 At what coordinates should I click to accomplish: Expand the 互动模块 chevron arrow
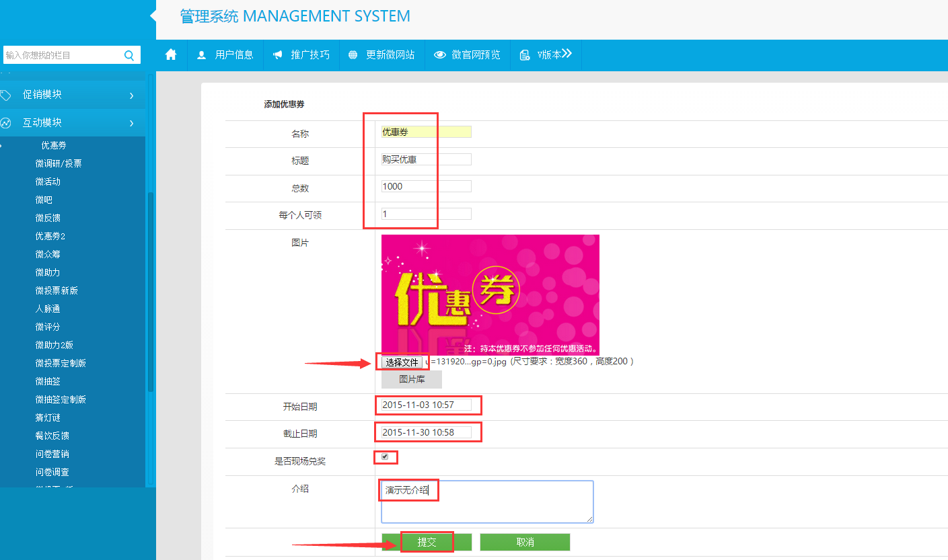(x=131, y=124)
